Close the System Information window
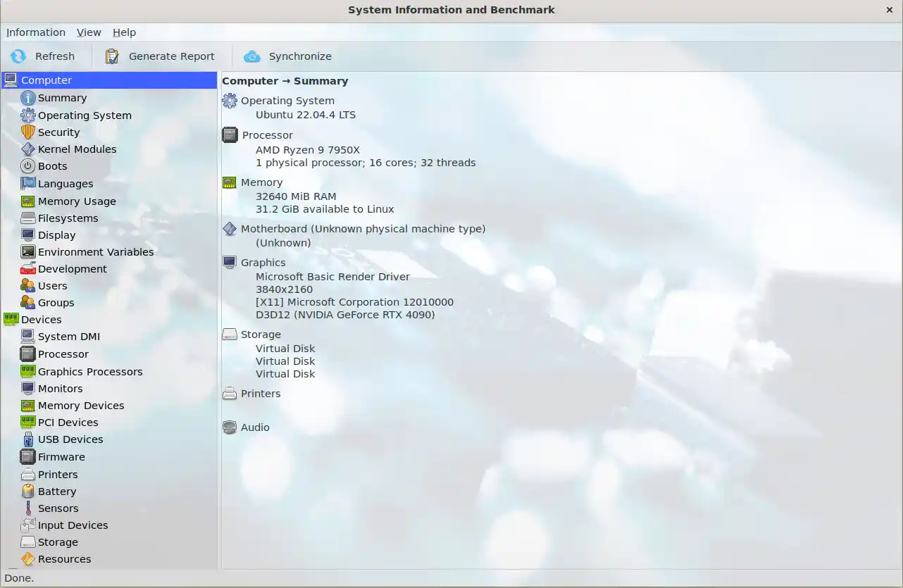Image resolution: width=903 pixels, height=588 pixels. coord(889,10)
